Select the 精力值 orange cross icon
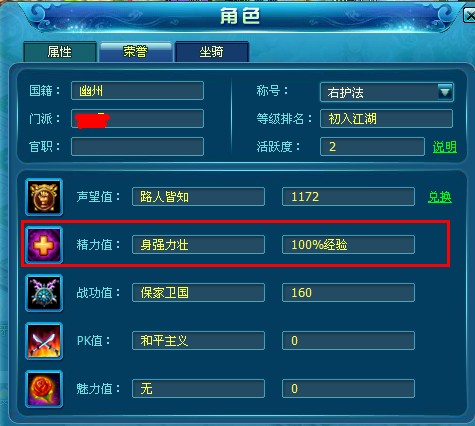The width and height of the screenshot is (475, 426). coord(44,245)
